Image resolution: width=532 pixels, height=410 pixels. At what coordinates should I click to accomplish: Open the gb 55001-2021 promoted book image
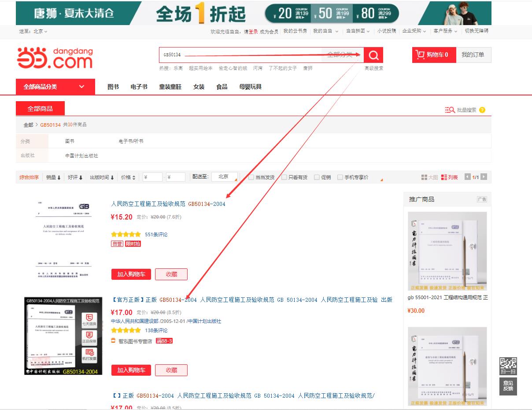(x=447, y=252)
